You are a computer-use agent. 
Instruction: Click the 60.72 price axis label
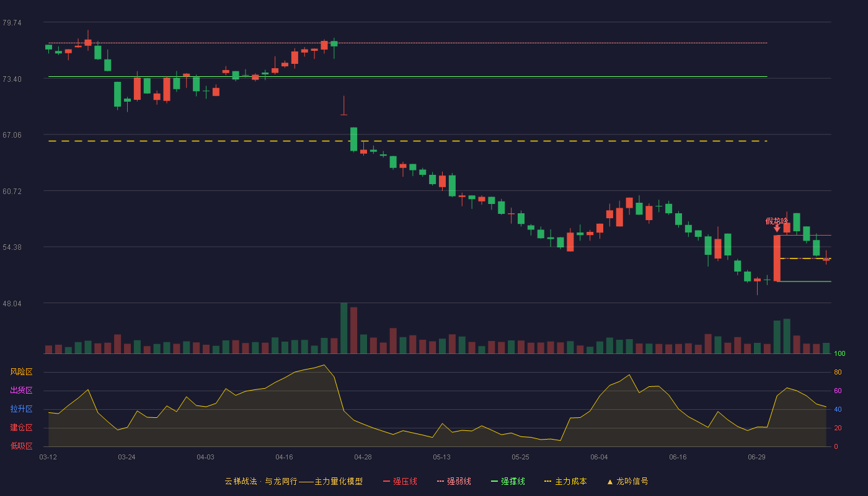12,192
